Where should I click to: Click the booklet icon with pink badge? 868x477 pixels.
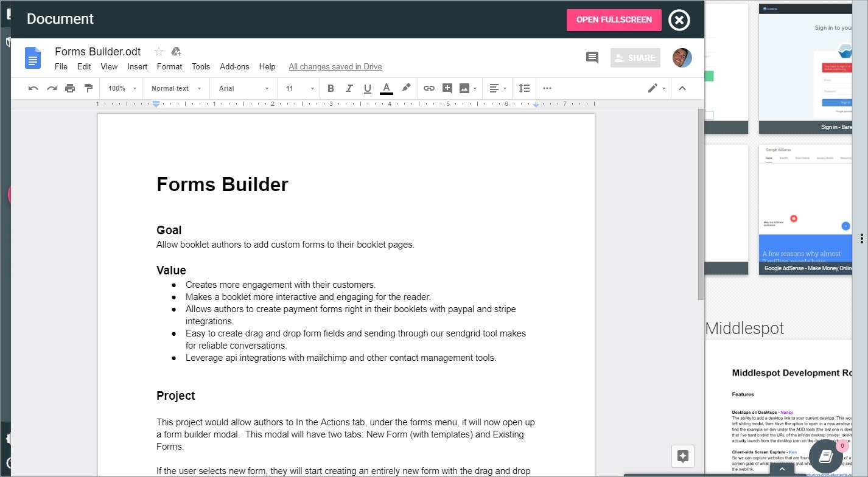pyautogui.click(x=827, y=456)
